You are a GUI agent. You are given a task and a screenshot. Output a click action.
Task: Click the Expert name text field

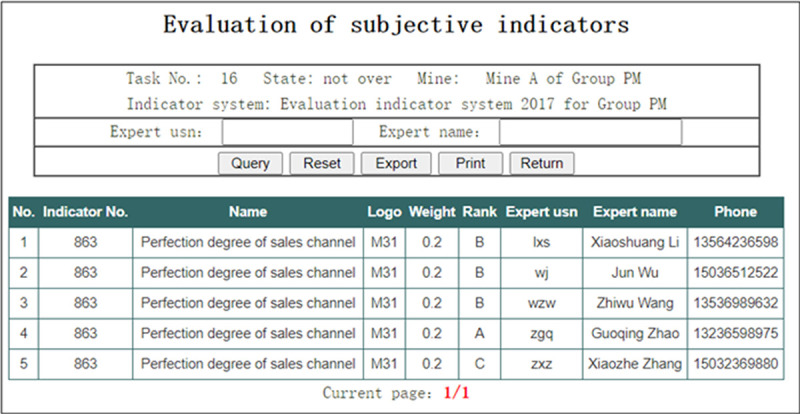590,133
